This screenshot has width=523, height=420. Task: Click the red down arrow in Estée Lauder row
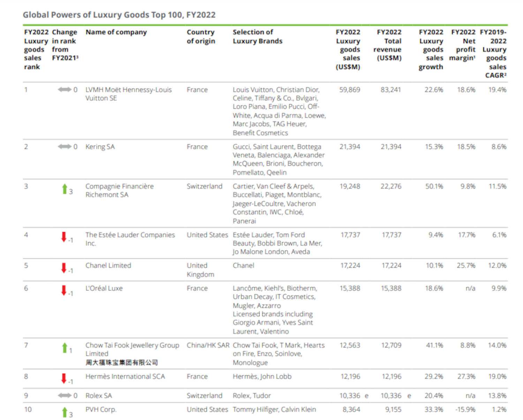click(x=64, y=237)
